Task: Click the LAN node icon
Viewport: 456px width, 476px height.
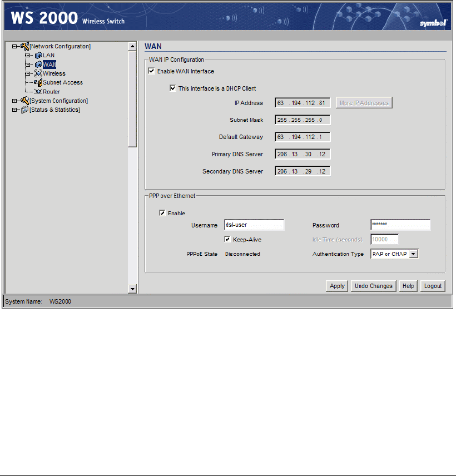Action: click(38, 56)
